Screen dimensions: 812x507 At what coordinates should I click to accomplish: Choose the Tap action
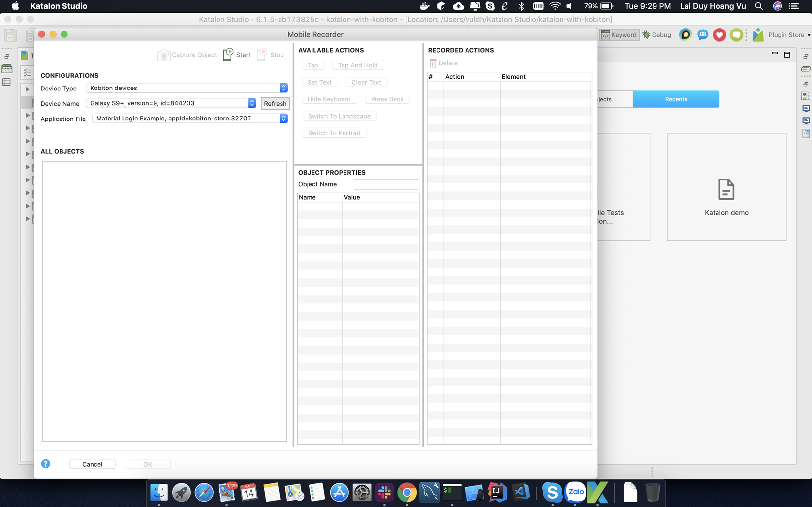point(313,65)
